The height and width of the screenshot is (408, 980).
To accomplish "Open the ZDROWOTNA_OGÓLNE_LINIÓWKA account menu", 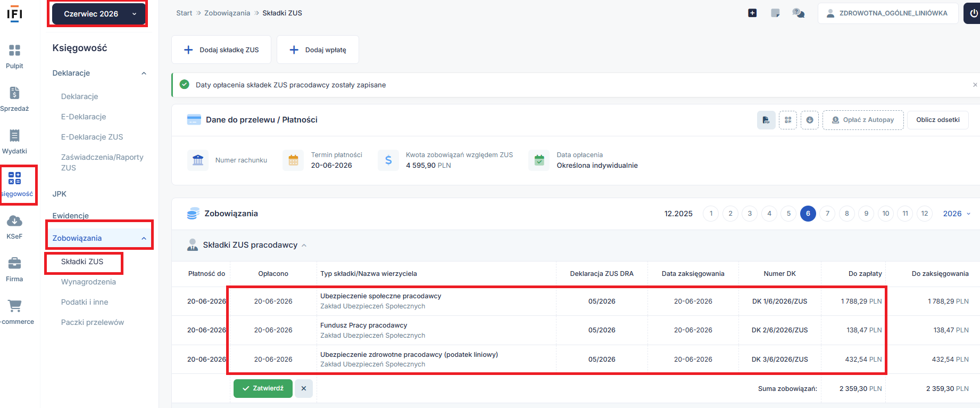I will point(888,13).
